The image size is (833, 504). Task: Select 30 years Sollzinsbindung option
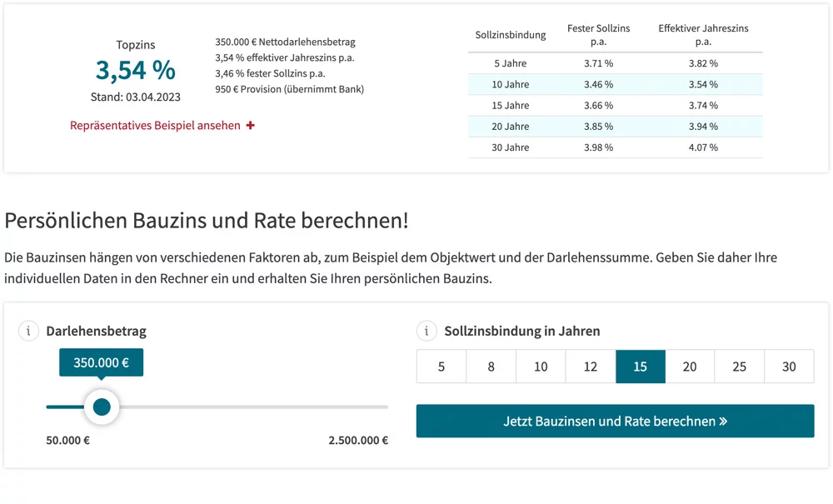789,367
